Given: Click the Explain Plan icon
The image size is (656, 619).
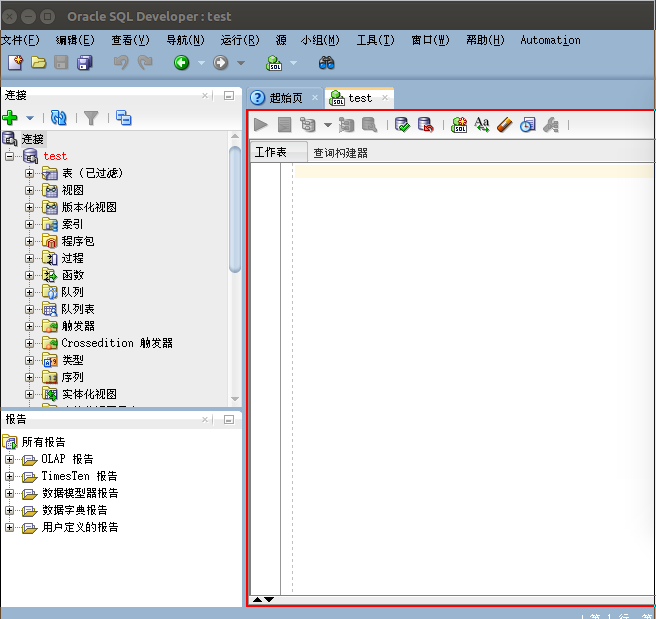Looking at the screenshot, I should tap(308, 124).
